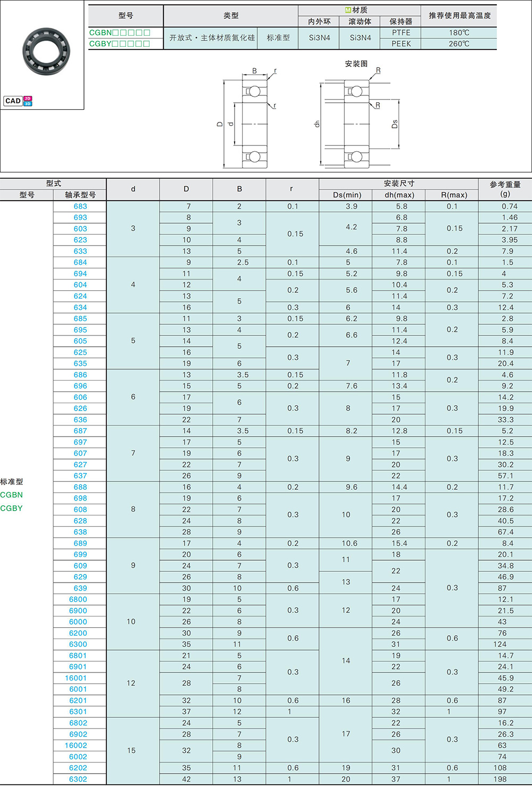Select bearing model 16001
Image resolution: width=532 pixels, height=787 pixels.
coord(76,678)
